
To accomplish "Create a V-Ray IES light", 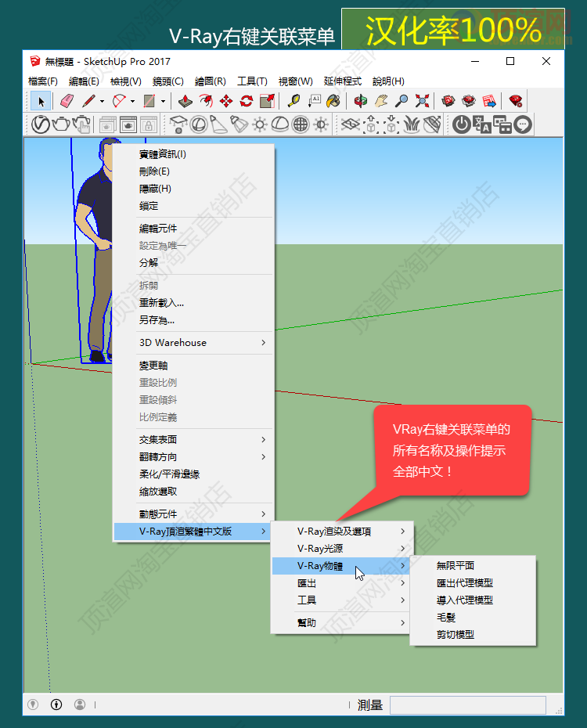I will (x=239, y=125).
